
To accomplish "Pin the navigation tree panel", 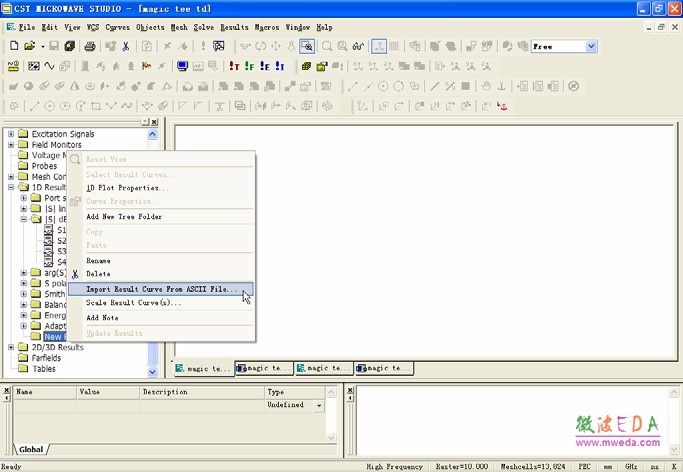I will (145, 122).
